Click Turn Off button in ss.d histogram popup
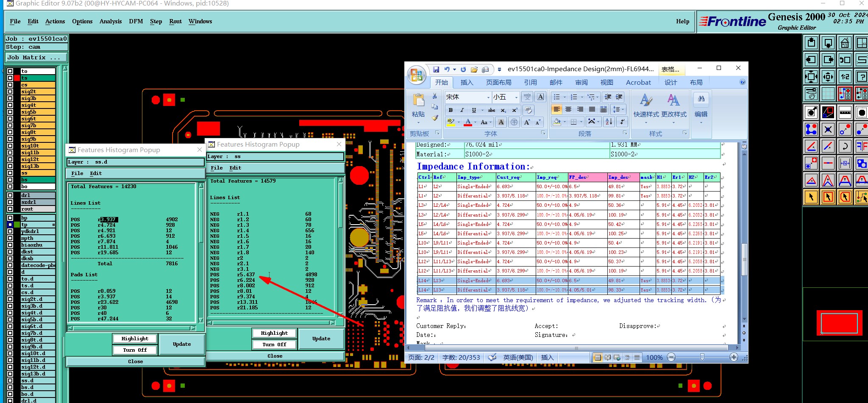This screenshot has height=403, width=868. [x=135, y=350]
